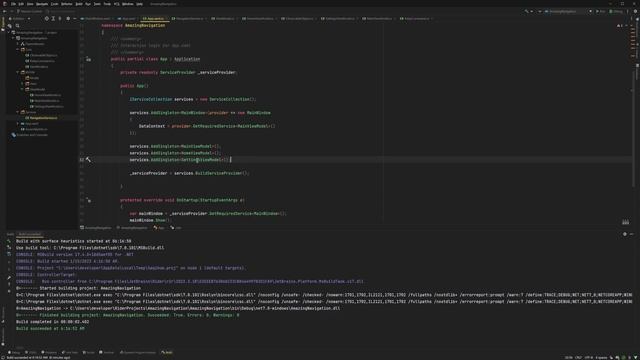The height and width of the screenshot is (360, 640).
Task: Open the Problems tool window tab
Action: 49,353
